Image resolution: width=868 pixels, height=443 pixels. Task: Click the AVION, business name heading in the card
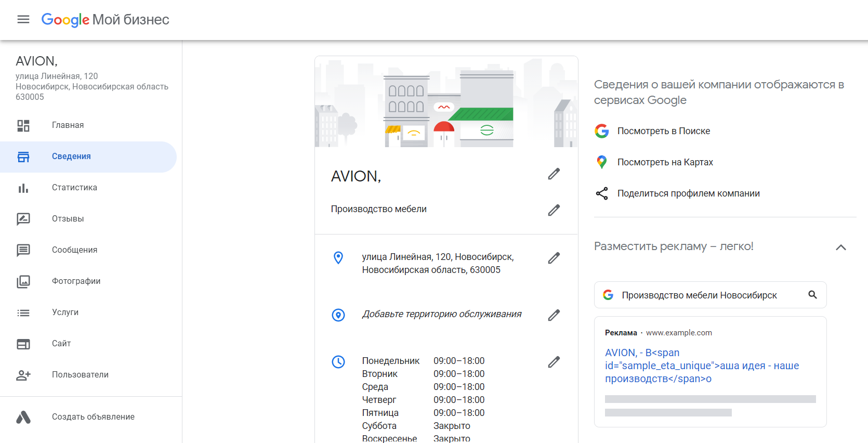coord(356,176)
